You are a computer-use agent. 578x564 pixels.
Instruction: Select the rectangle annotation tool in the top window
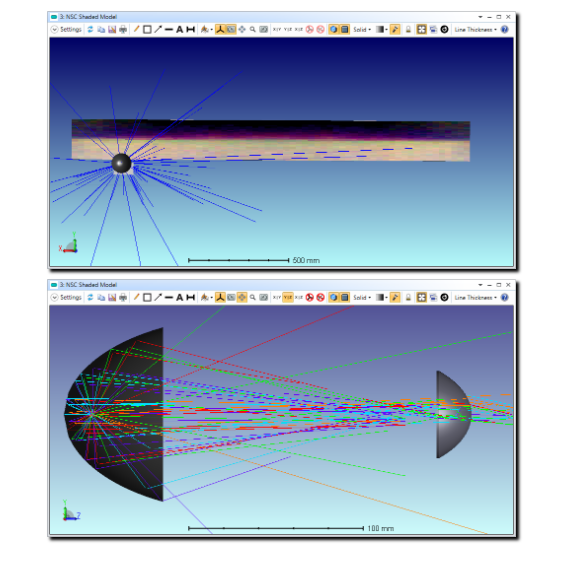click(x=147, y=29)
